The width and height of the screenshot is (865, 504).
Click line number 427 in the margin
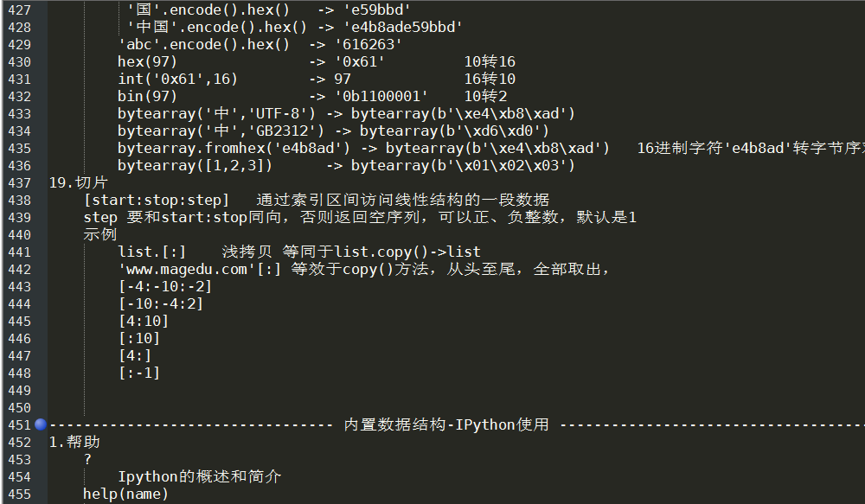(19, 10)
